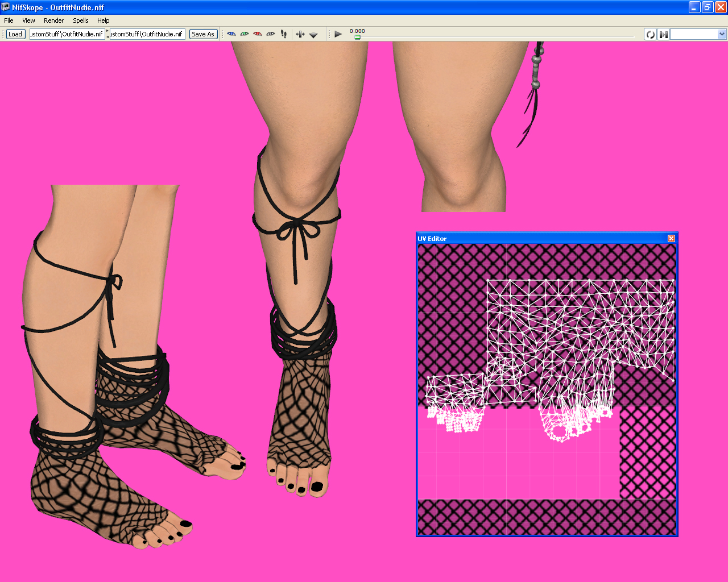Click the Save As button
Image resolution: width=728 pixels, height=582 pixels.
(203, 34)
